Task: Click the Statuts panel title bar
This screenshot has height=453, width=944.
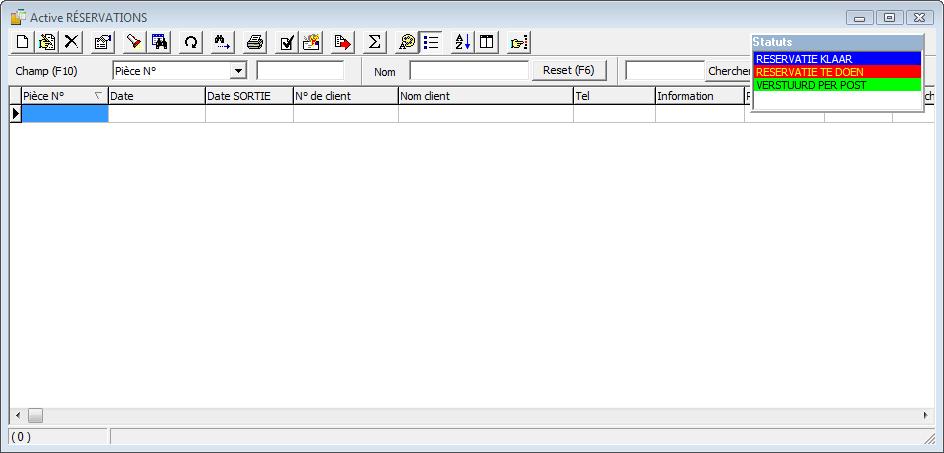Action: pos(837,43)
